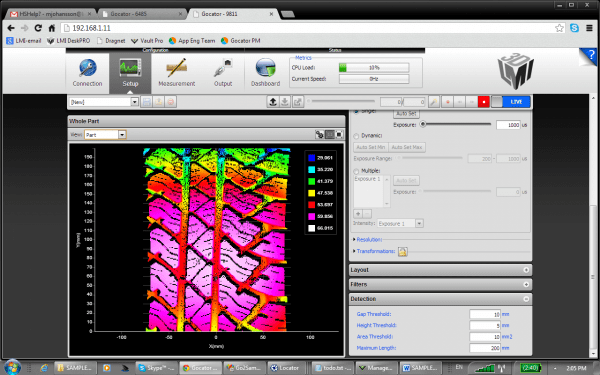Click the link-views icon in Whole Part header

coord(319,135)
